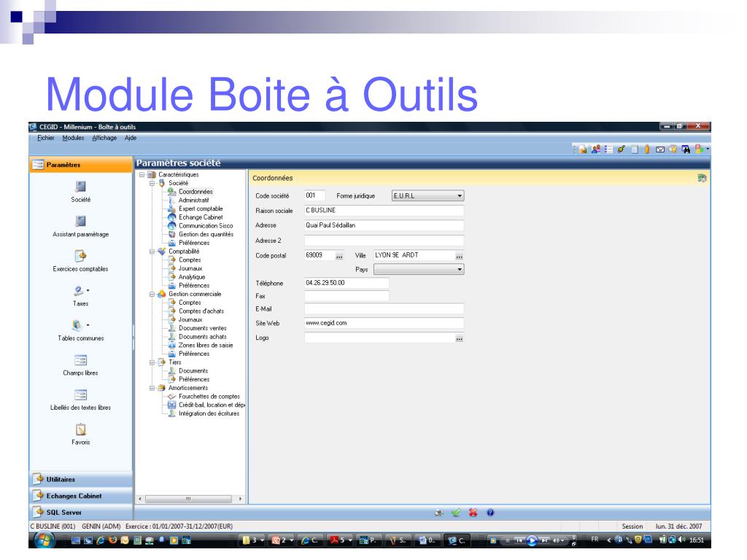The height and width of the screenshot is (560, 747).
Task: Open Exercices comptables in sidebar
Action: pyautogui.click(x=80, y=256)
